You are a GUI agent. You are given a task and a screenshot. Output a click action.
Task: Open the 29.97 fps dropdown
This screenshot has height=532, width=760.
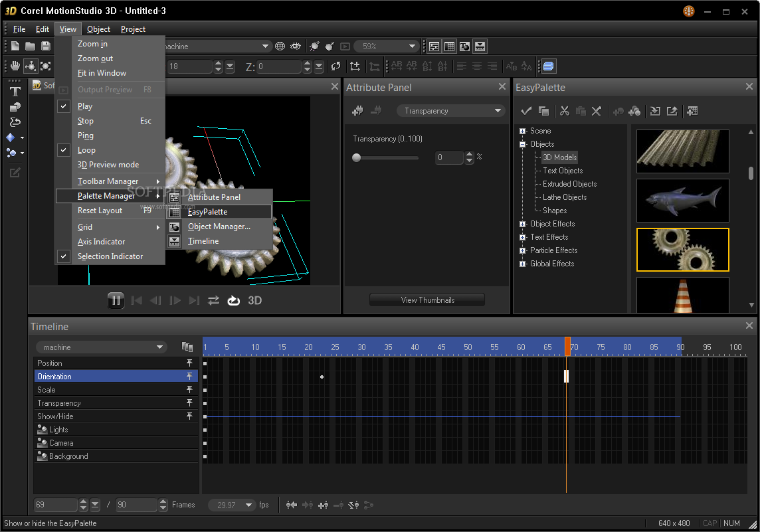(231, 505)
